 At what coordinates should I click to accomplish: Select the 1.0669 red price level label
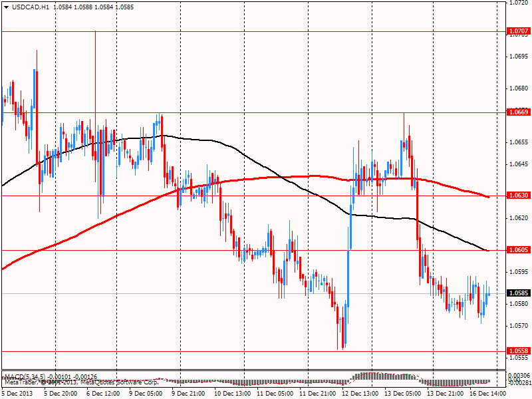coord(519,112)
